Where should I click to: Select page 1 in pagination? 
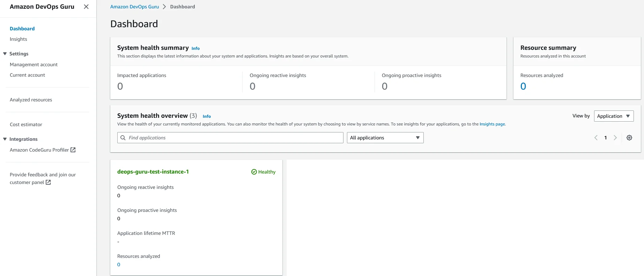pos(606,138)
